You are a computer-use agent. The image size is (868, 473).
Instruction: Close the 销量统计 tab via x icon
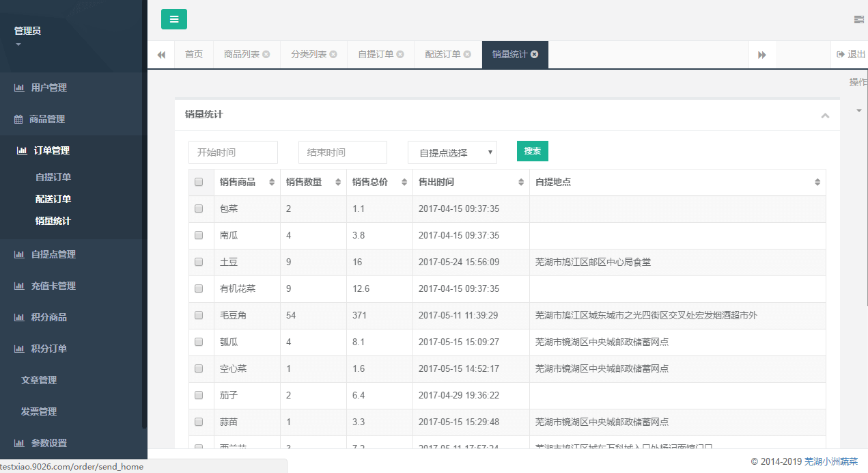click(x=534, y=55)
